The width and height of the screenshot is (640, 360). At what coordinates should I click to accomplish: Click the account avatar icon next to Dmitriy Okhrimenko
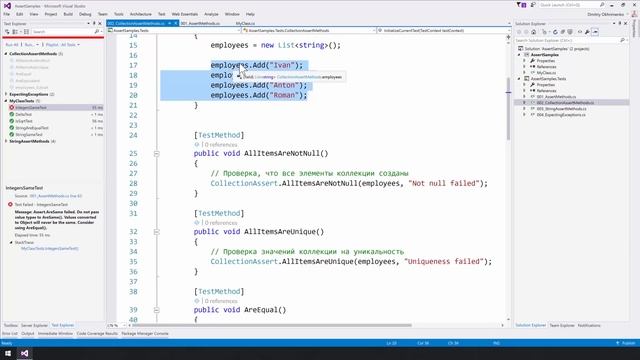634,14
